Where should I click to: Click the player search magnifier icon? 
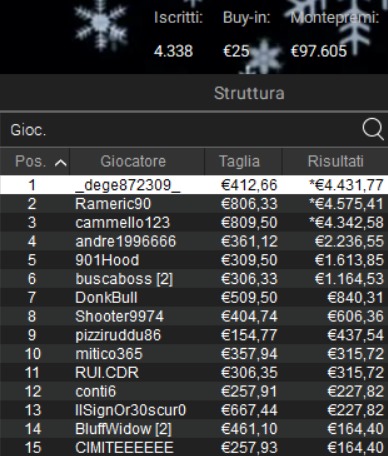click(373, 129)
